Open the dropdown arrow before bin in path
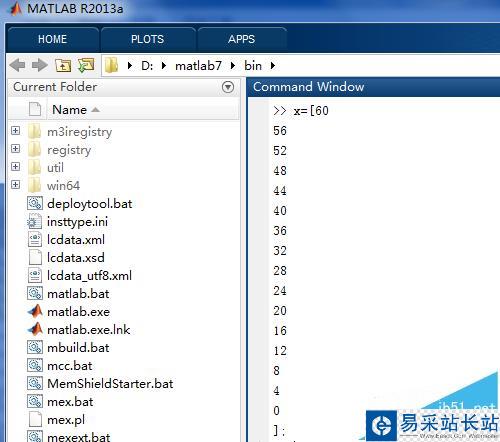Screen dimensions: 500x442 pos(233,66)
